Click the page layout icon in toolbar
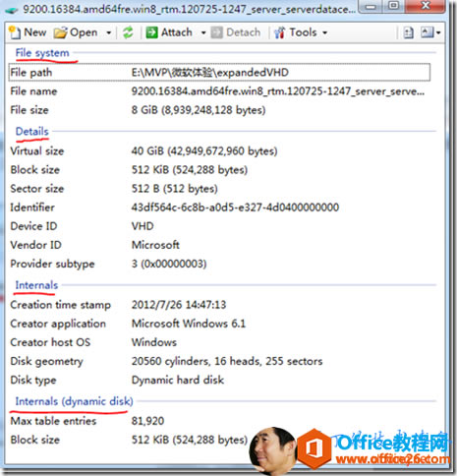The width and height of the screenshot is (457, 476). coord(408,32)
